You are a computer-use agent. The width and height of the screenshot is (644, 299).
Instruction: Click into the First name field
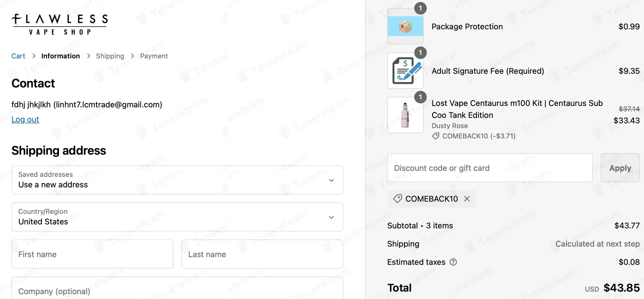92,254
